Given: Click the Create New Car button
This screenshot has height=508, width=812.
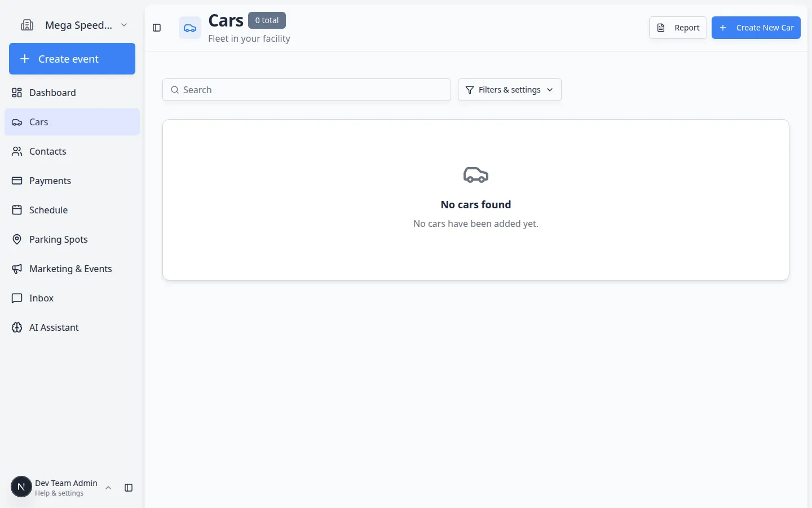Looking at the screenshot, I should coord(756,28).
